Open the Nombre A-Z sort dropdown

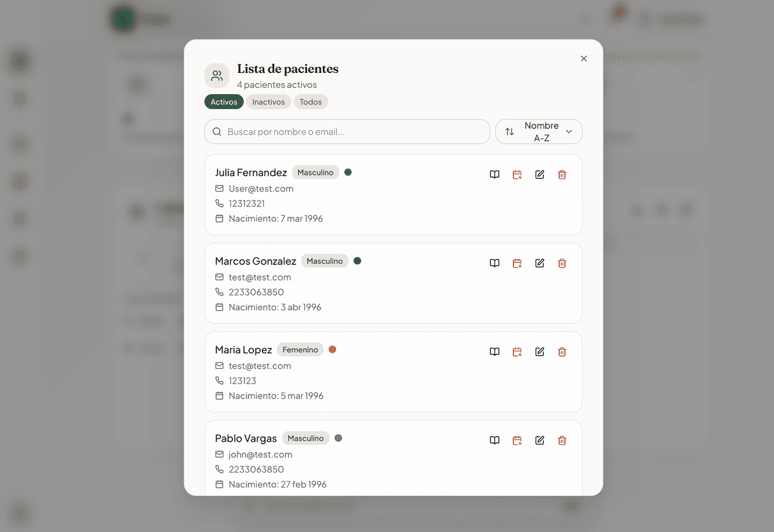[539, 132]
